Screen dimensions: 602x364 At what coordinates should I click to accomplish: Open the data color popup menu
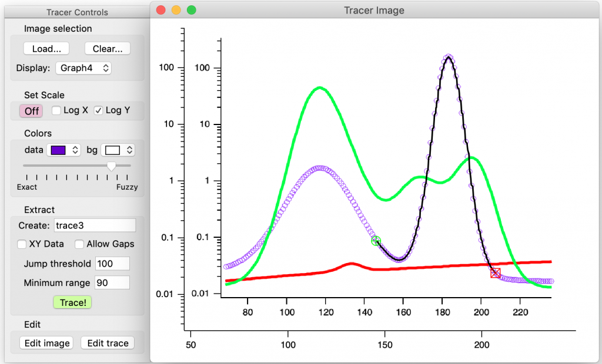(62, 150)
